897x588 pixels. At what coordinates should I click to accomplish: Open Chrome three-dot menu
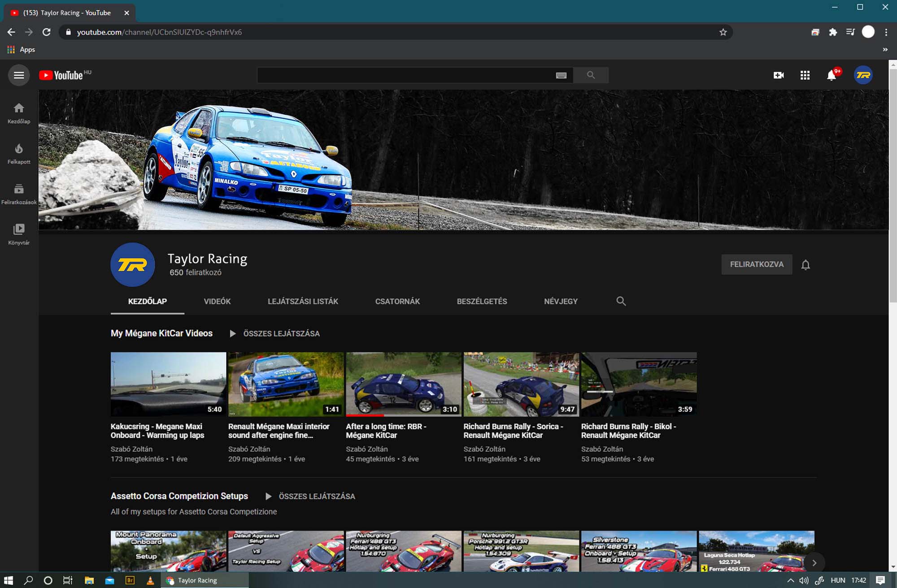pos(886,32)
